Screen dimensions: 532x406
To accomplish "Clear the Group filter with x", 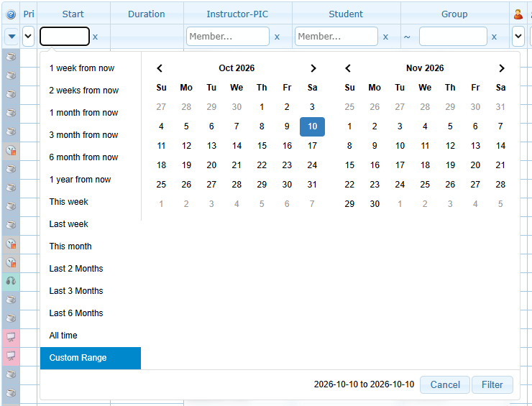I will coord(494,37).
